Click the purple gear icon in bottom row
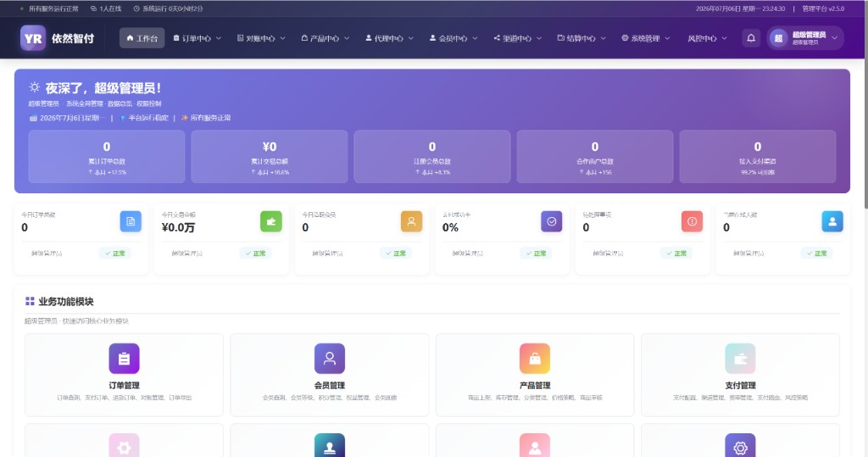The height and width of the screenshot is (457, 868). 740,445
